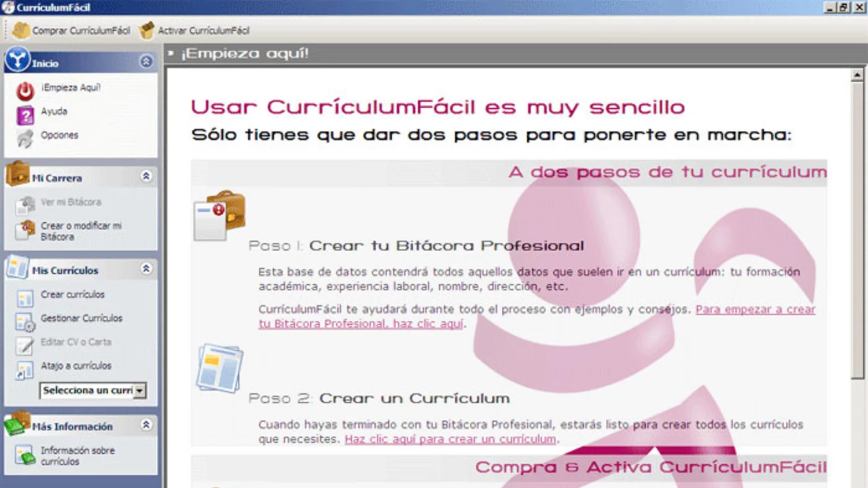Collapse the Mis Currículos panel
Viewport: 868px width, 488px height.
point(146,269)
